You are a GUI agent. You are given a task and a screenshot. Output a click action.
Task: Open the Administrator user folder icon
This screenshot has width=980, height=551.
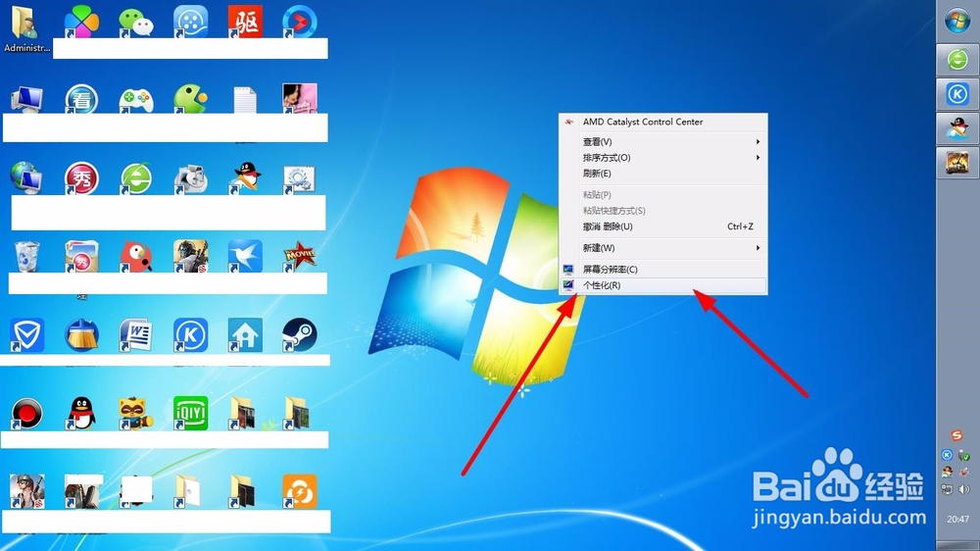click(26, 28)
